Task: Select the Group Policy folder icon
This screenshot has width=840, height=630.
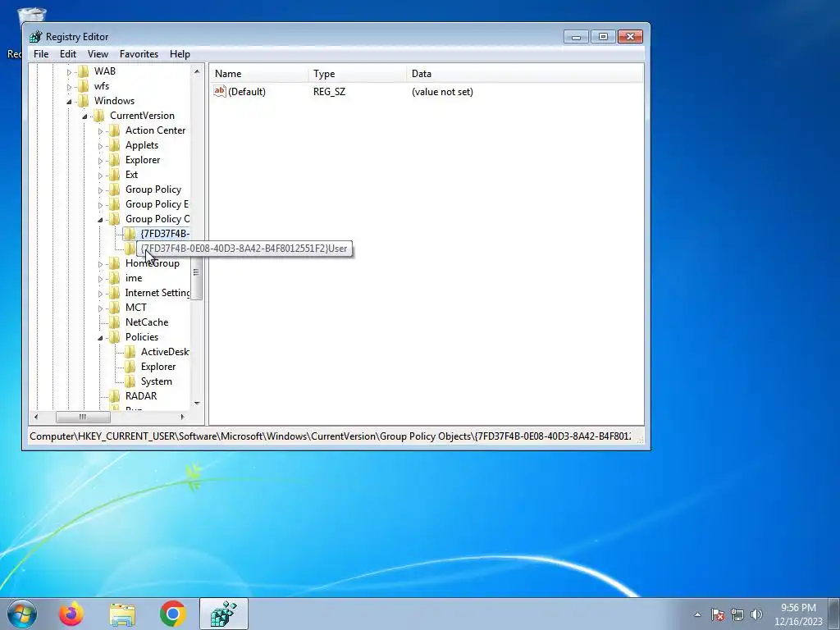Action: coord(114,189)
